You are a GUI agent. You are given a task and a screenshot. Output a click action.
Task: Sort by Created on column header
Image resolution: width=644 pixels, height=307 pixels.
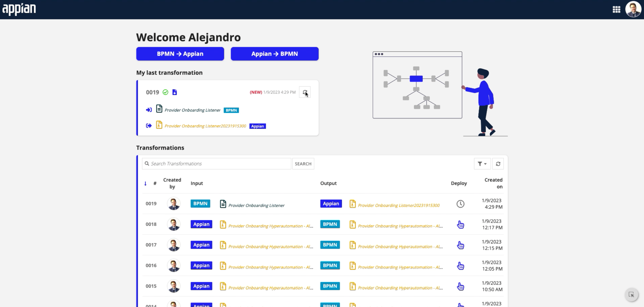pyautogui.click(x=493, y=183)
